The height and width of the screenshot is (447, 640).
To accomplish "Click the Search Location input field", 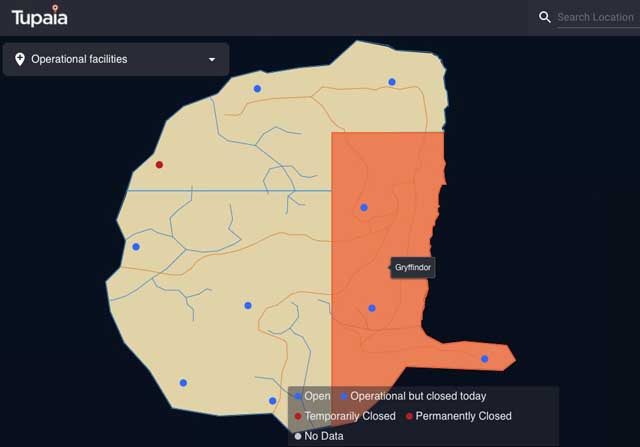I will [x=596, y=17].
